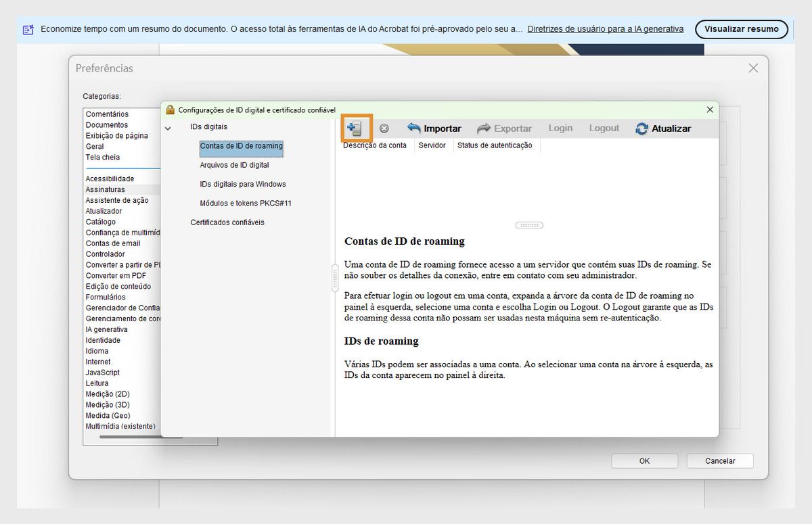
Task: Click the Servidor column header
Action: click(x=432, y=145)
